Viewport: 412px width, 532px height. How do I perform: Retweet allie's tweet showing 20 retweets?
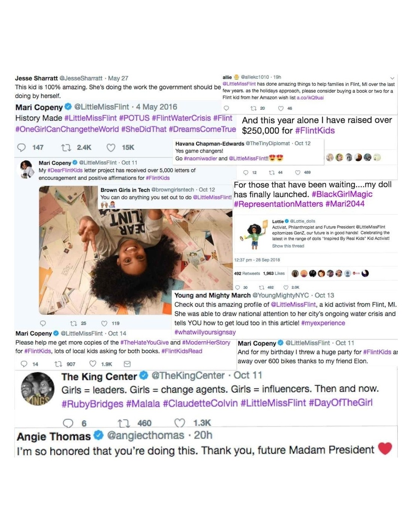254,108
